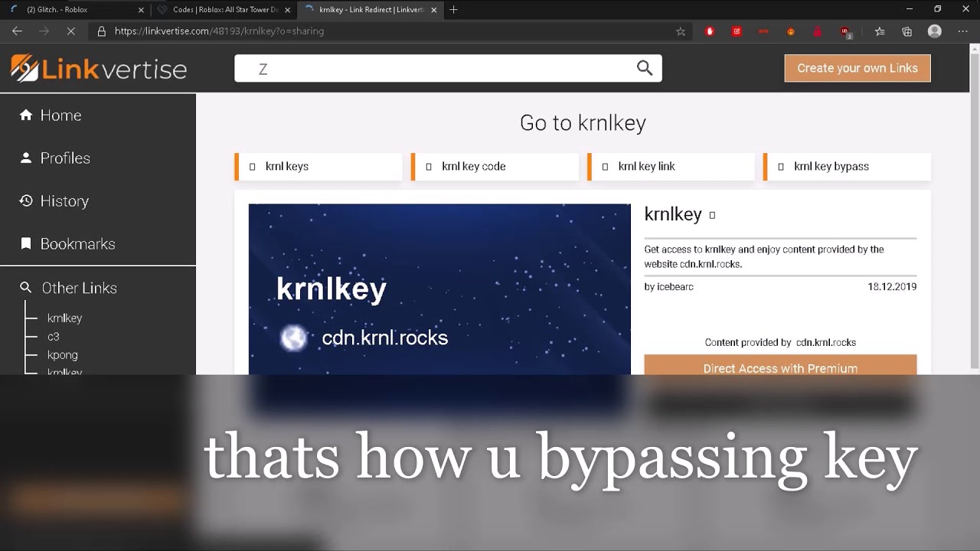Screen dimensions: 980x551
Task: Add page to favorites star icon
Action: (x=681, y=31)
